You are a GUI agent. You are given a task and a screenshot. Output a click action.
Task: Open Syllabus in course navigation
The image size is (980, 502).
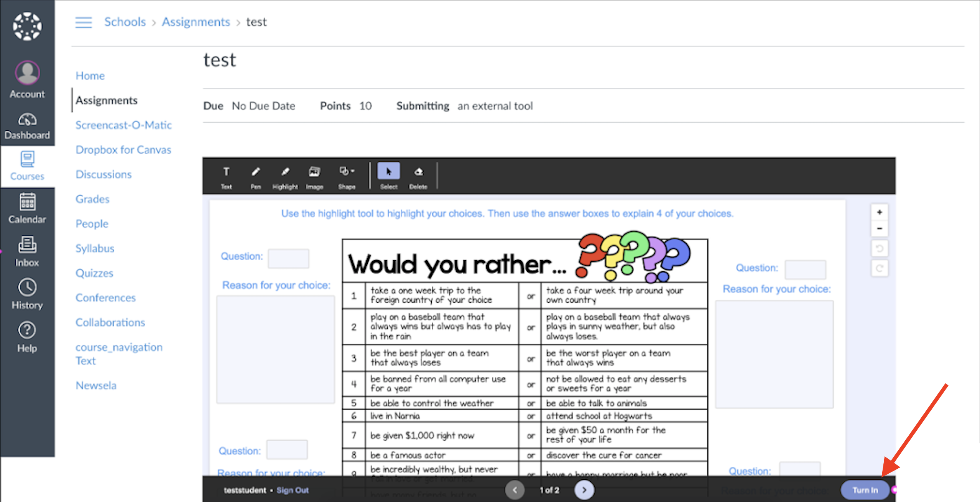[x=95, y=248]
